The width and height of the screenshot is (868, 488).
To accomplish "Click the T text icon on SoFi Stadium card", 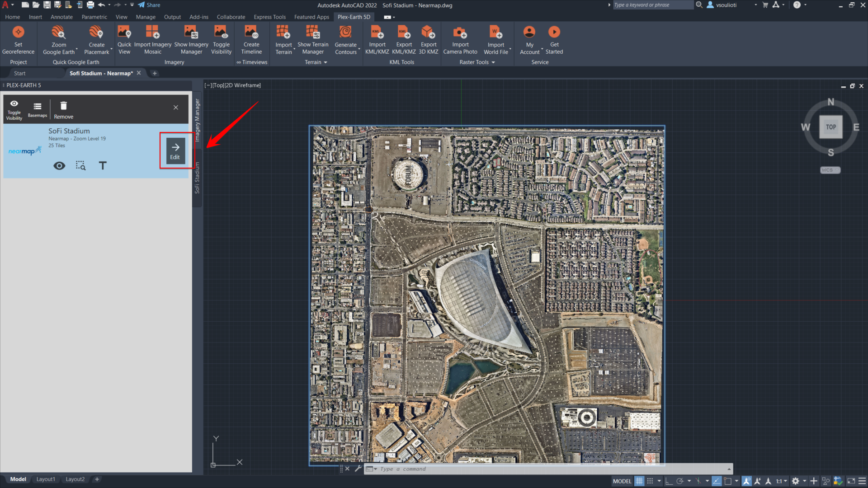I will [x=103, y=165].
